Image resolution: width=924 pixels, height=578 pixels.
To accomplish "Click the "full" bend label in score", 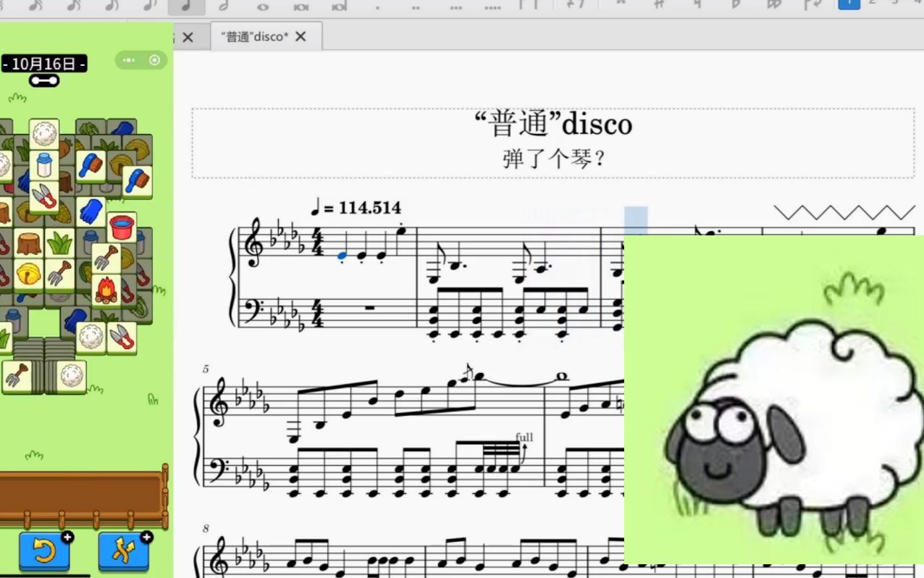I will (x=524, y=437).
